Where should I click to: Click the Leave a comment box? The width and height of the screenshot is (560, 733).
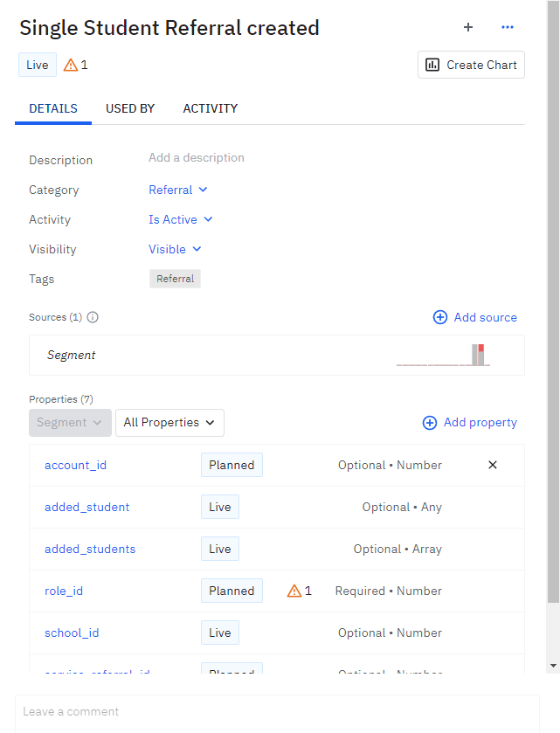coord(277,711)
